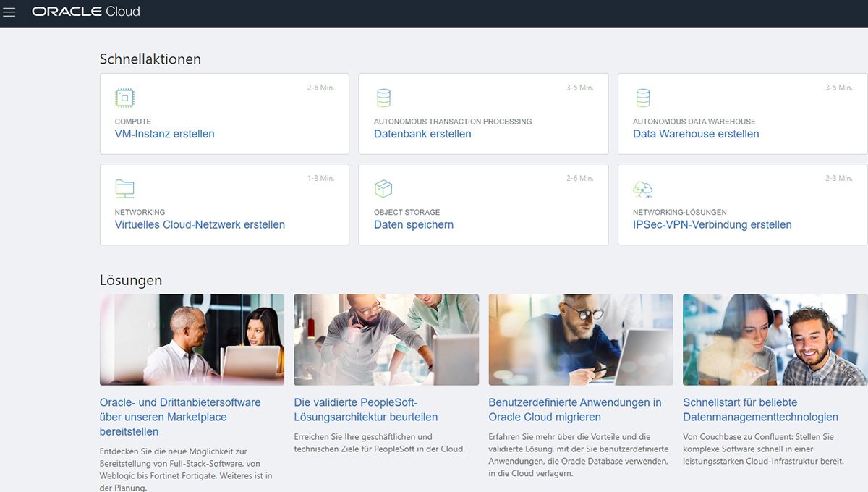The image size is (868, 492).
Task: Read Die validierte PeopleSoft-Lösungsarchitektur beurteilen
Action: pos(365,410)
